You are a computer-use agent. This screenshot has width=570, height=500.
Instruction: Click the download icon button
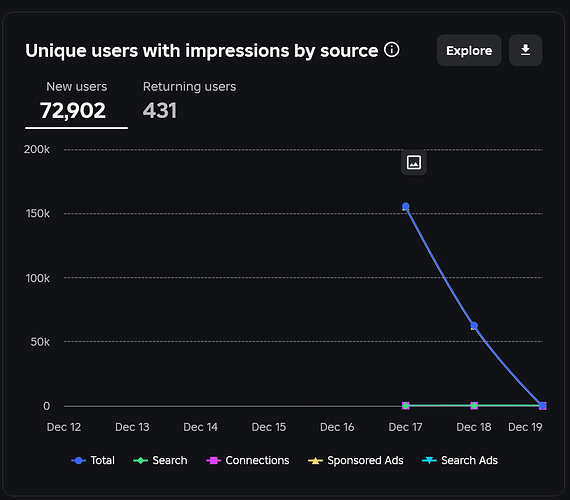point(525,50)
